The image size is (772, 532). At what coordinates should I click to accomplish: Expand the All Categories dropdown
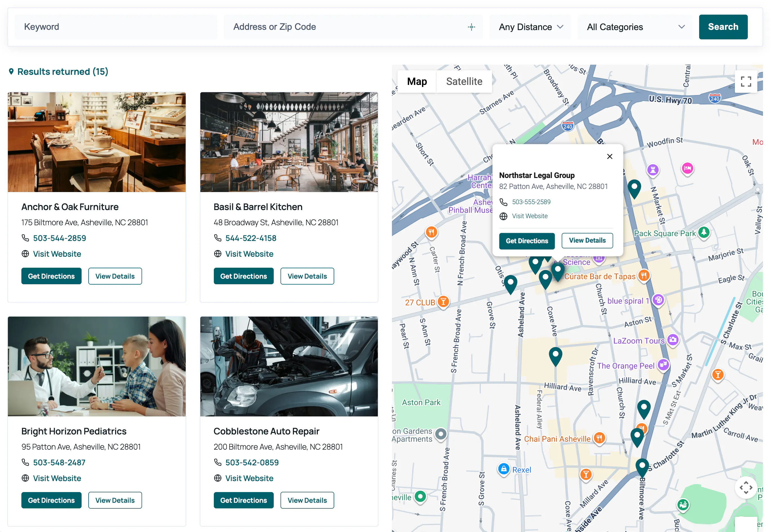[635, 27]
